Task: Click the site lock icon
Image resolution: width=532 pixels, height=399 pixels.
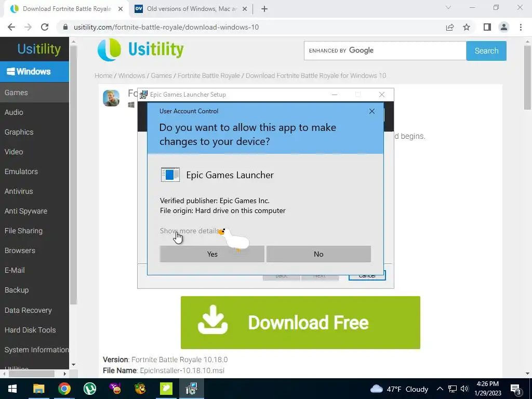Action: (65, 27)
